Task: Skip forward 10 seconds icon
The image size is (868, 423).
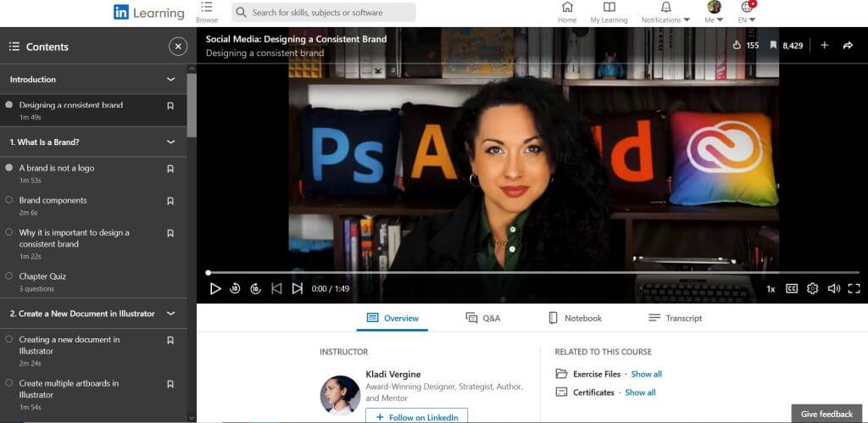Action: click(255, 288)
